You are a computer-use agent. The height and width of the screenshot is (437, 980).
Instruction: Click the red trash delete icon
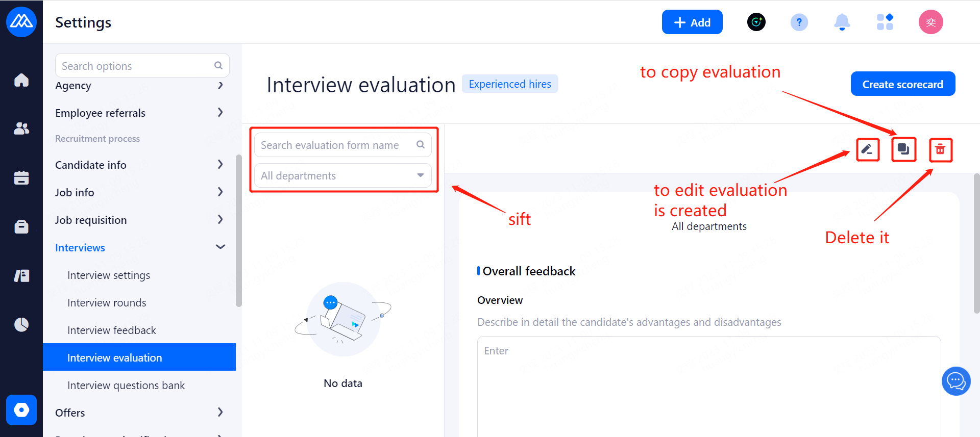[x=940, y=150]
